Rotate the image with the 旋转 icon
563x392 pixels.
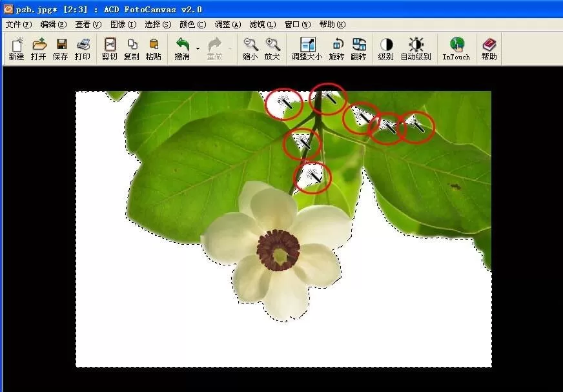pyautogui.click(x=337, y=49)
